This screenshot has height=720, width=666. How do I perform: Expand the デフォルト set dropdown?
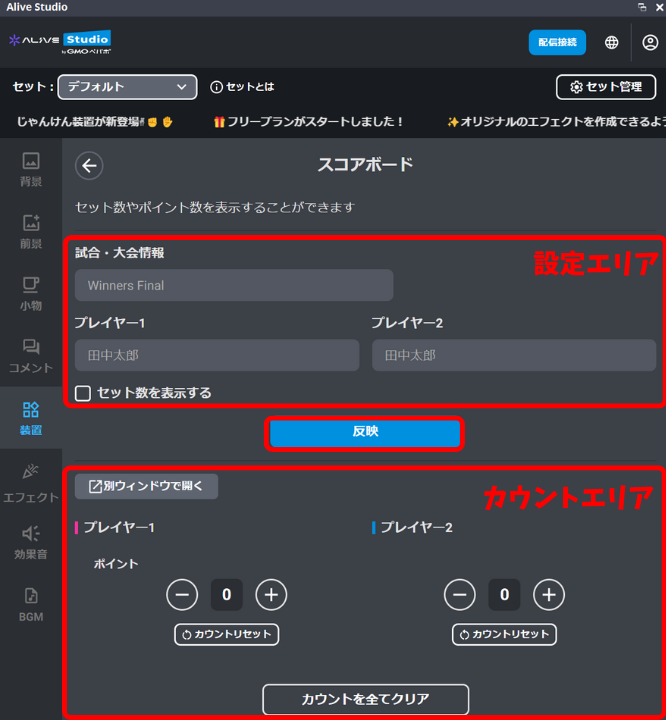tap(126, 87)
